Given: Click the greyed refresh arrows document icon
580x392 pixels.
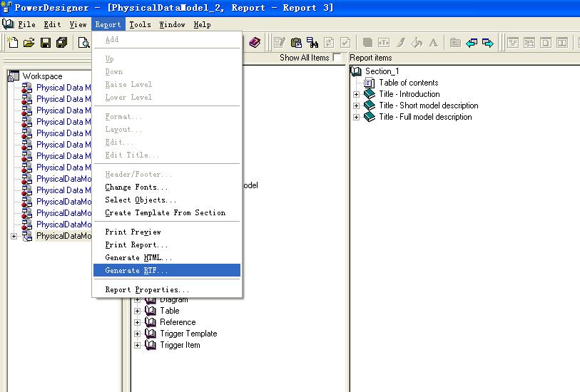Looking at the screenshot, I should (328, 43).
